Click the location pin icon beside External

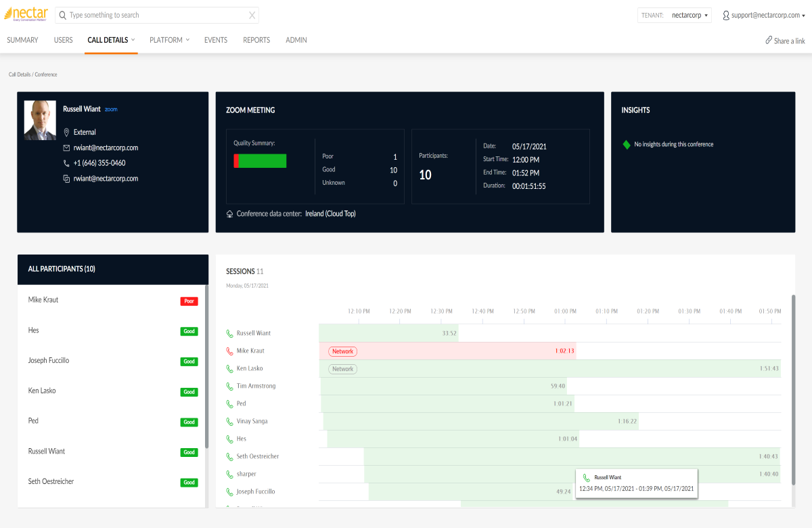click(x=66, y=132)
